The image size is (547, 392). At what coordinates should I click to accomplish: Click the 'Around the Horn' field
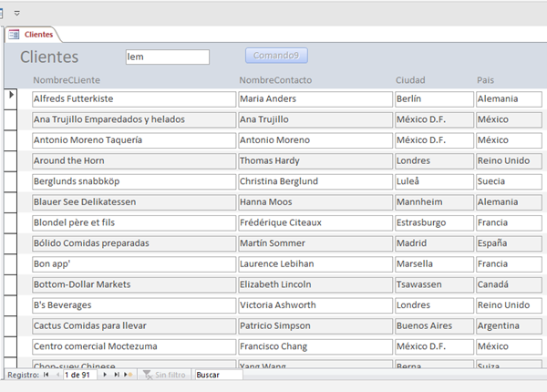pos(134,160)
